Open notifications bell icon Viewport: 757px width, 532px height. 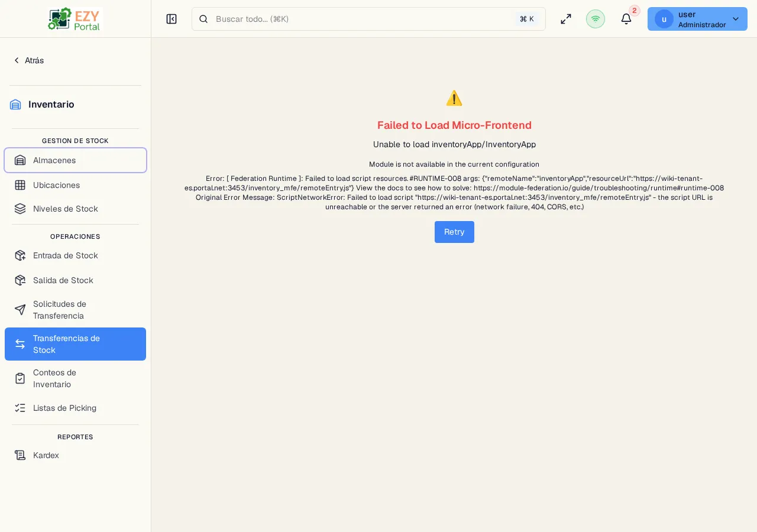click(x=626, y=19)
